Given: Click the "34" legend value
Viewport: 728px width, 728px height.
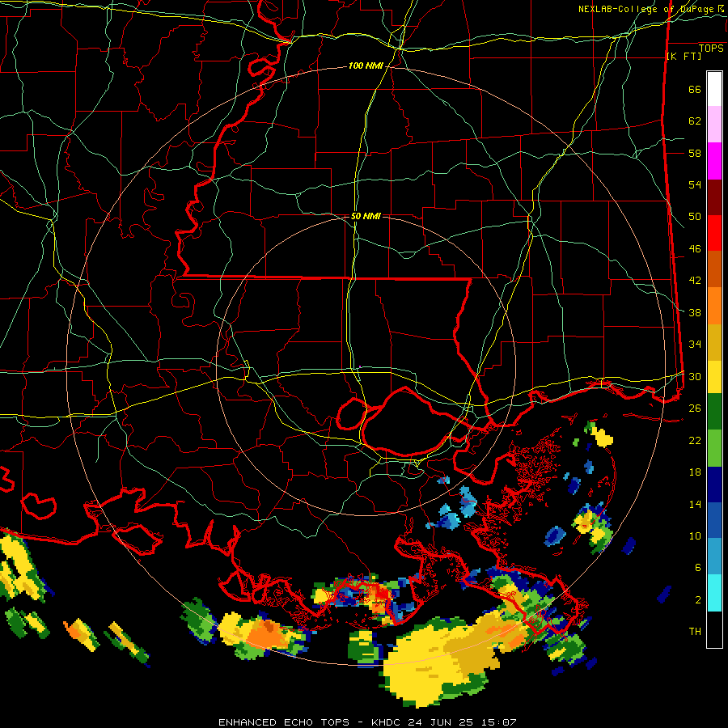Looking at the screenshot, I should (695, 345).
